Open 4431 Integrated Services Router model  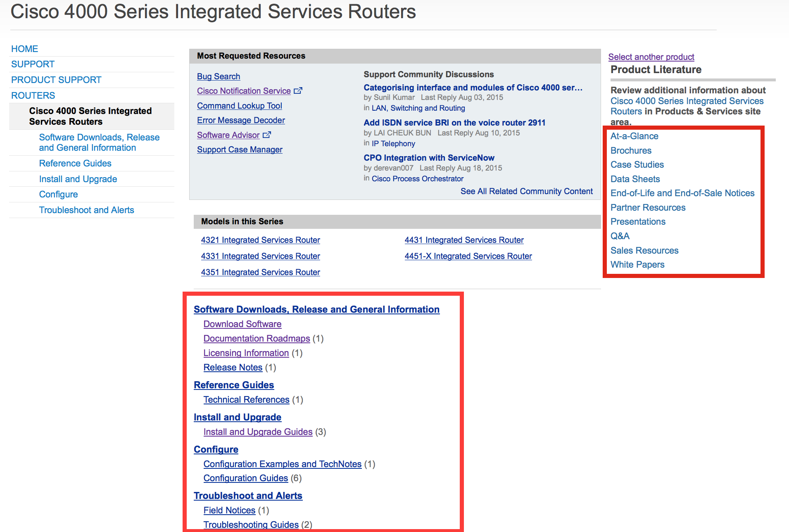(x=464, y=240)
